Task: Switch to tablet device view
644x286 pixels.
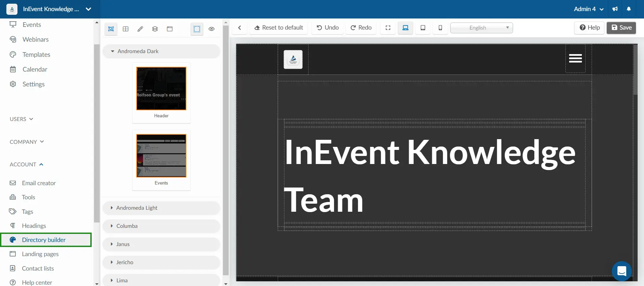Action: click(423, 28)
